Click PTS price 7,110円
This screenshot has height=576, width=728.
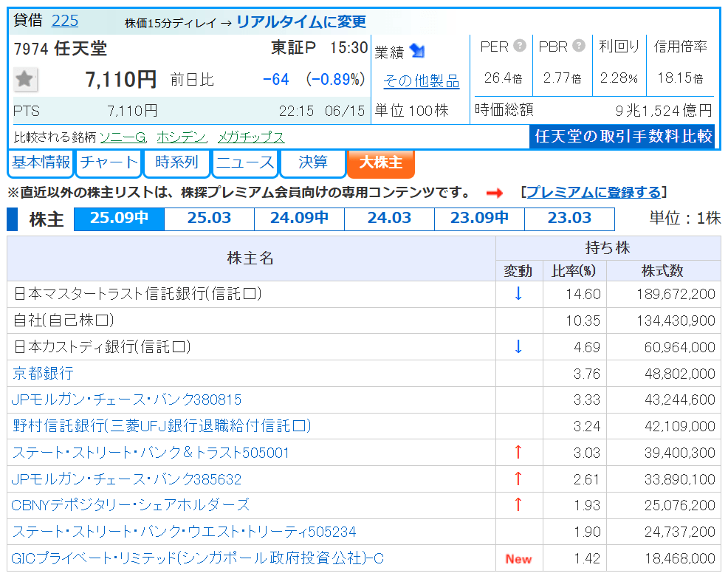(x=132, y=111)
